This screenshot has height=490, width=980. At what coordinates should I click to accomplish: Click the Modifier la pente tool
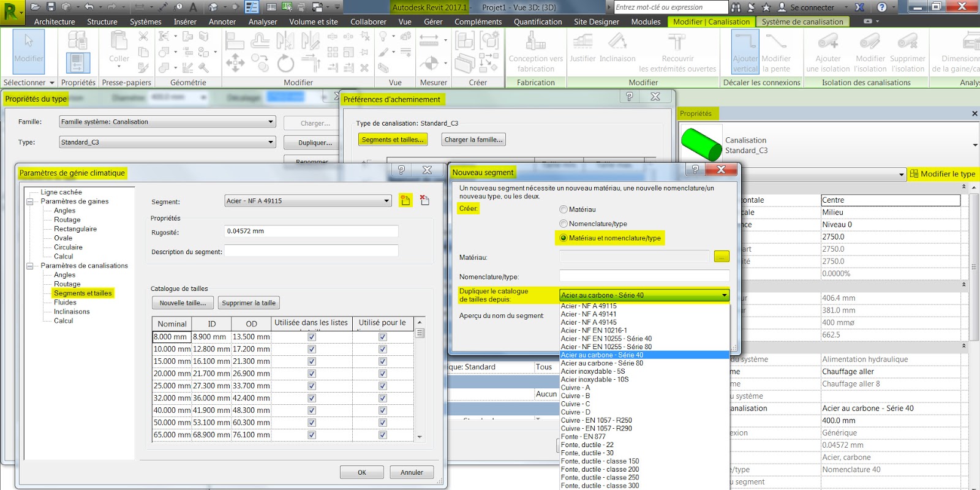click(775, 52)
